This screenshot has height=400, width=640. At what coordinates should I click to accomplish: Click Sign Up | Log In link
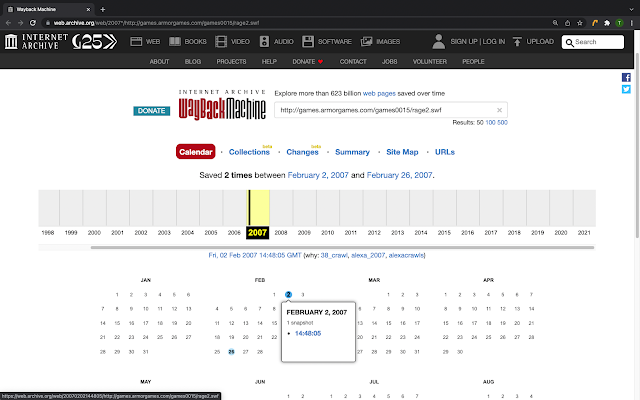pos(478,41)
